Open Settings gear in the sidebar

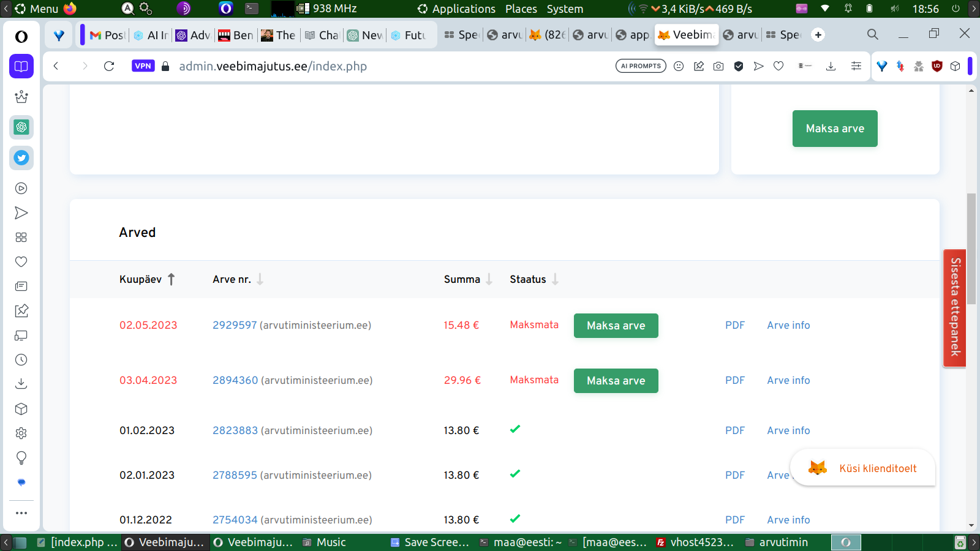coord(21,433)
